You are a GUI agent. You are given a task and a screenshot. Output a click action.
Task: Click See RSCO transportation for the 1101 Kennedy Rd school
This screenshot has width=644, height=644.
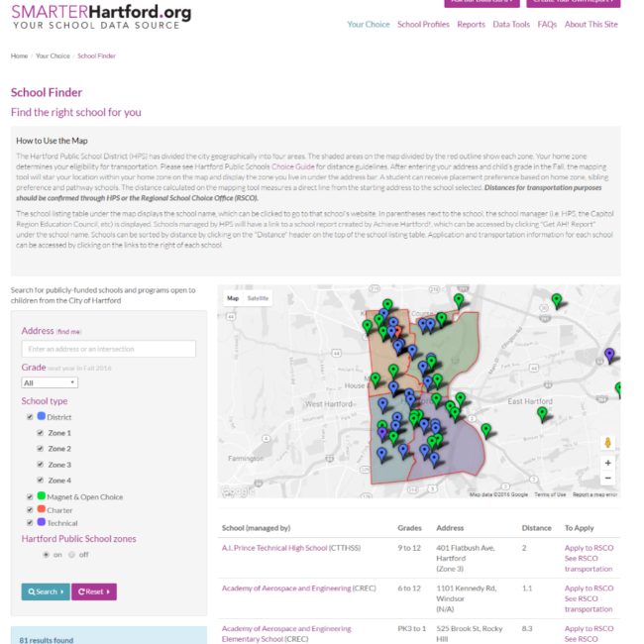(589, 603)
